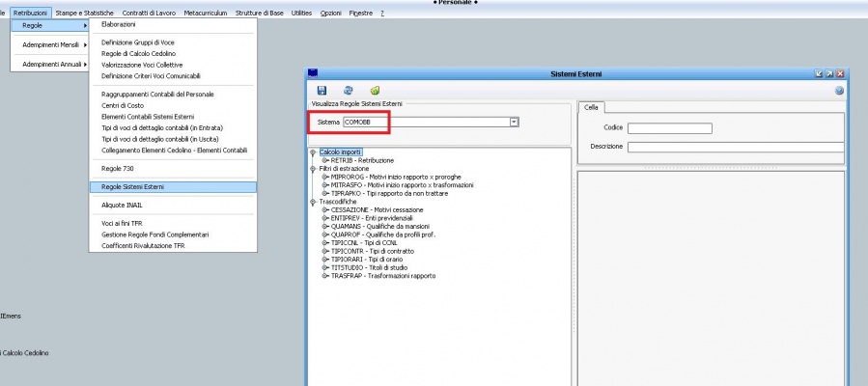Choose Collegamento Elementi Cedolino - Elementi Contabili
Screen dimensions: 868x386
point(173,150)
